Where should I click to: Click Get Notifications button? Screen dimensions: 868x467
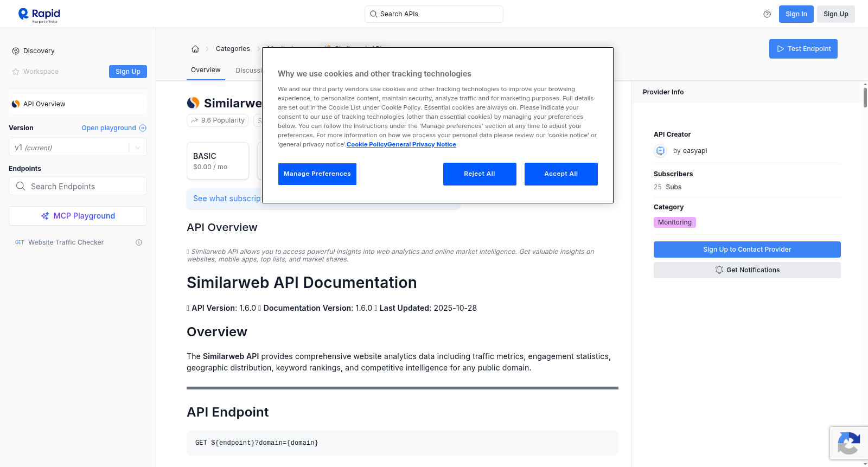tap(747, 270)
